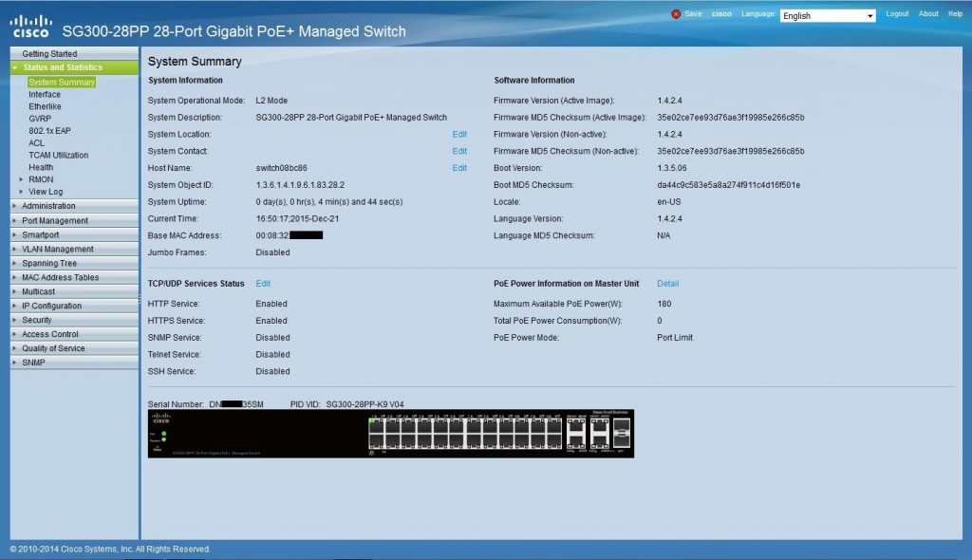Image resolution: width=972 pixels, height=560 pixels.
Task: Open the 802.1x EAP page
Action: click(49, 131)
